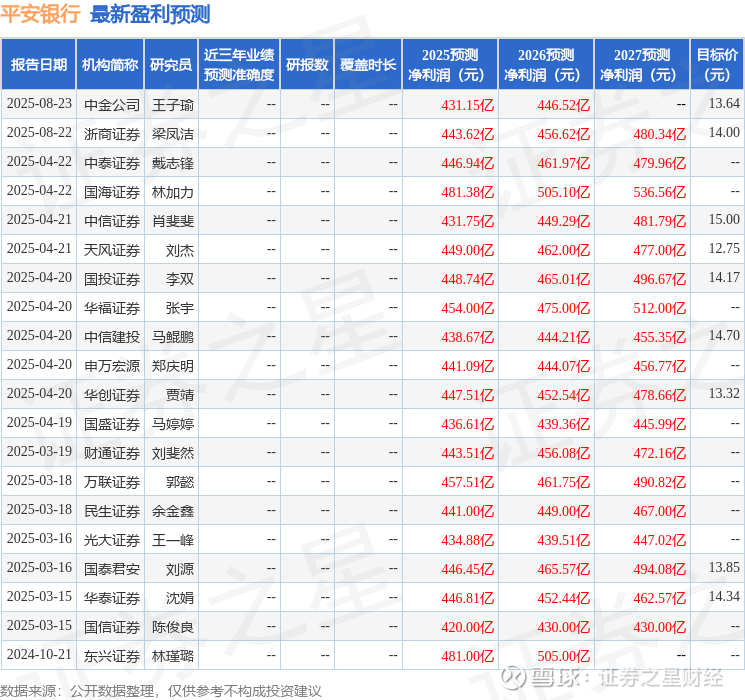Click the 505.10亿 profit value
The width and height of the screenshot is (745, 700).
click(x=564, y=192)
